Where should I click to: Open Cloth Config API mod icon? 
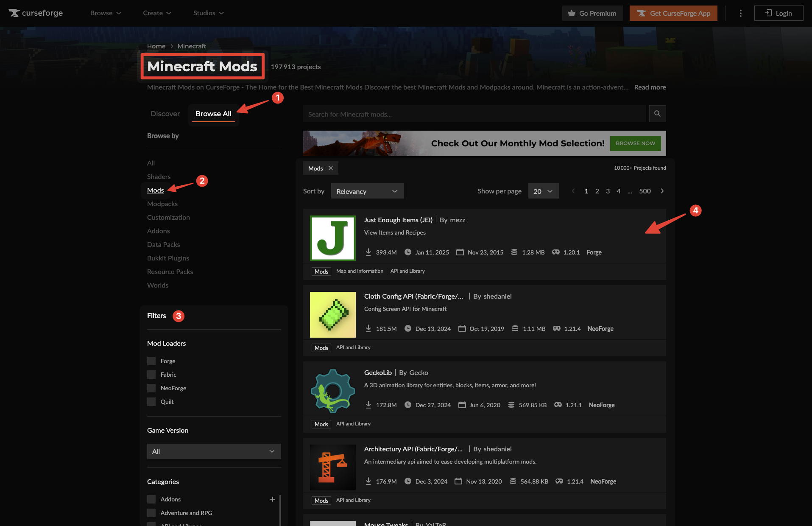tap(333, 314)
